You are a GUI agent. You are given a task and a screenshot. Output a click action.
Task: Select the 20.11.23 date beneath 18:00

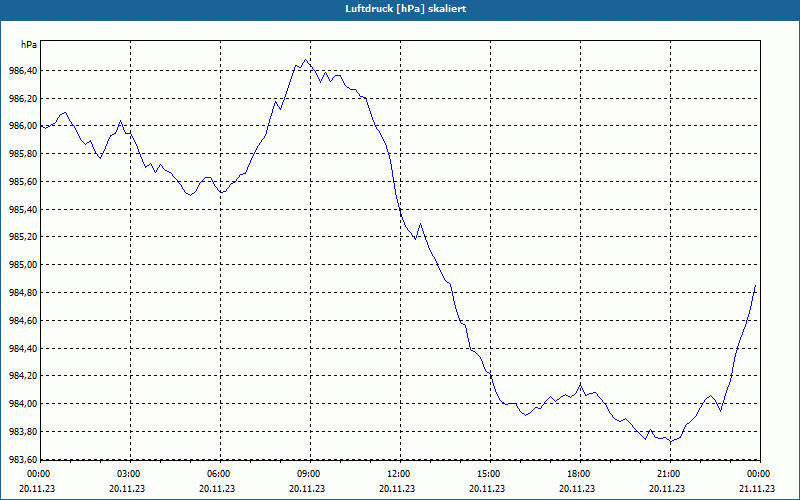[x=577, y=489]
